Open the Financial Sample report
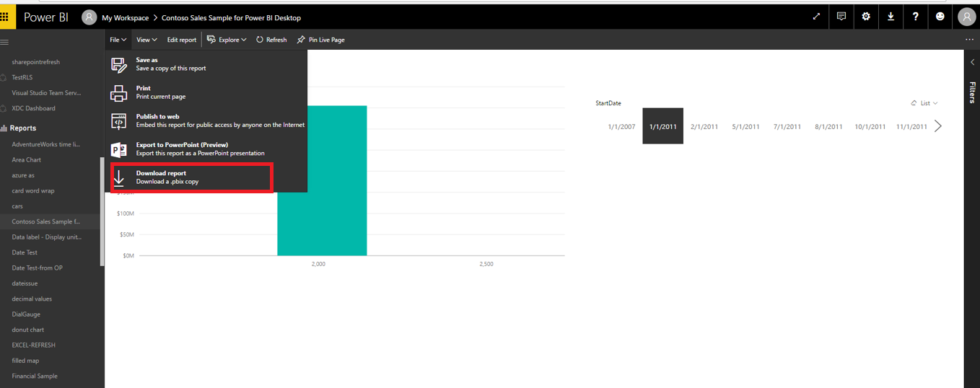 click(x=35, y=376)
